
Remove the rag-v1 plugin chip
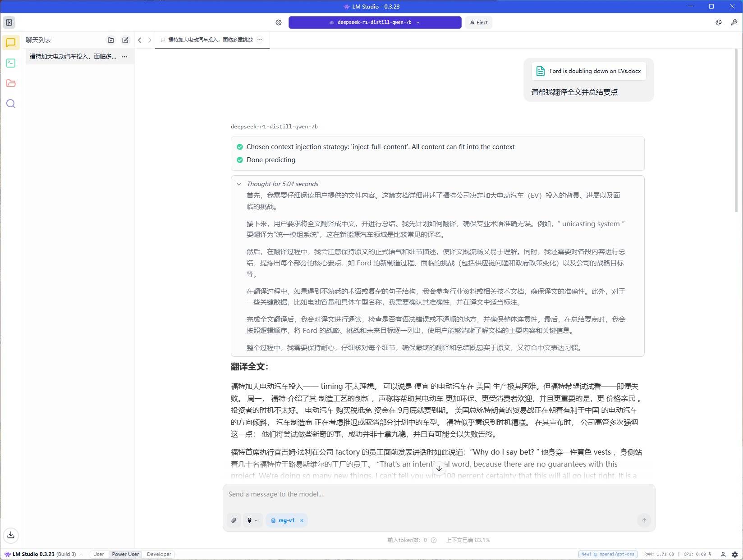tap(302, 520)
